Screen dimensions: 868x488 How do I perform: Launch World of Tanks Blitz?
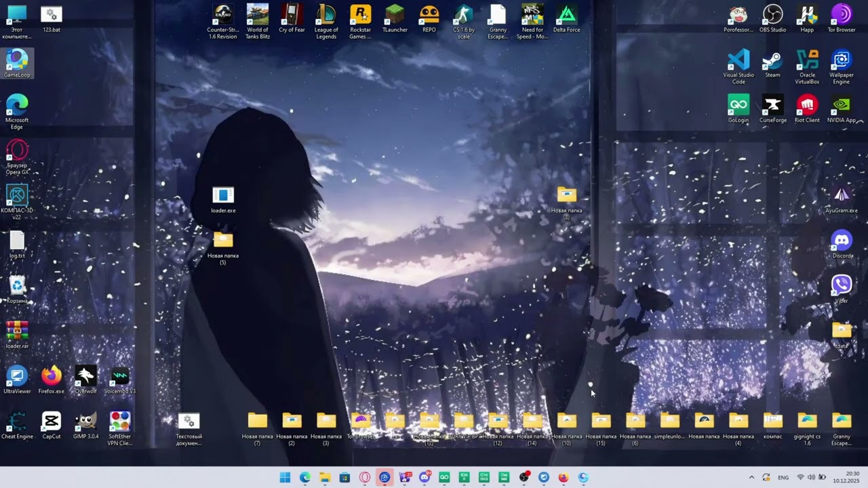point(258,22)
